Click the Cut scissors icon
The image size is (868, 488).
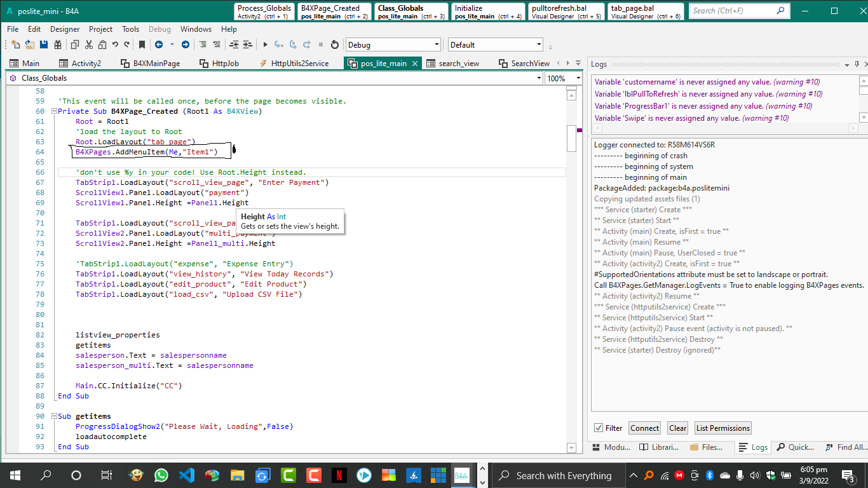pos(88,44)
